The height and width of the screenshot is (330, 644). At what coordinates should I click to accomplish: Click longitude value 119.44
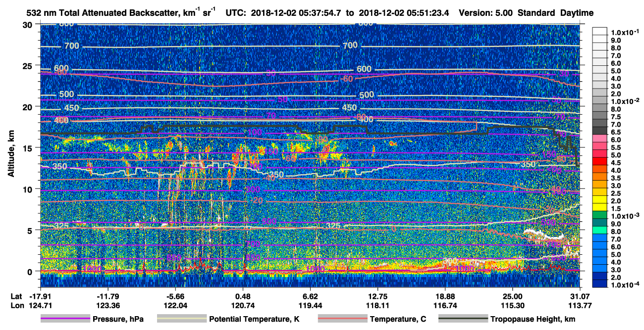(311, 306)
